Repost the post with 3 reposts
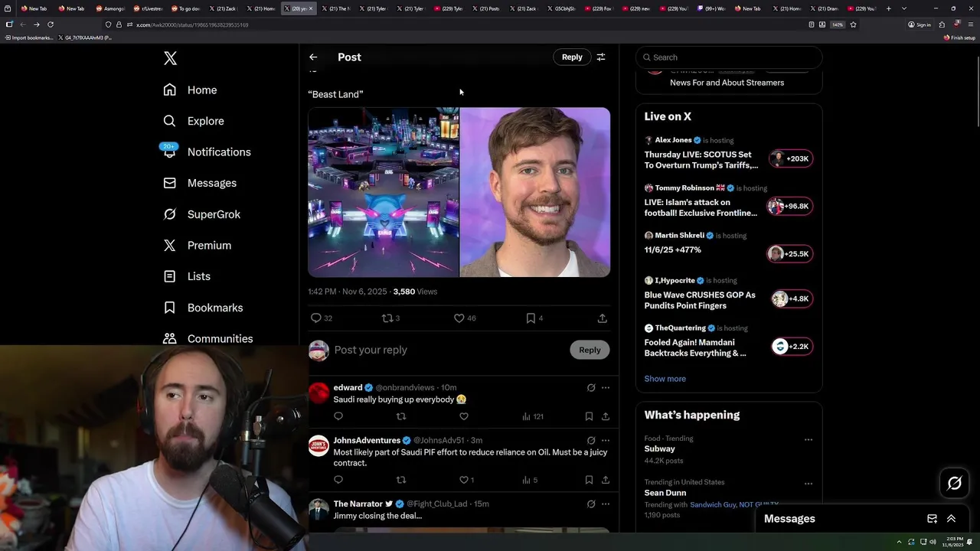Screen dimensions: 980x551 387,318
